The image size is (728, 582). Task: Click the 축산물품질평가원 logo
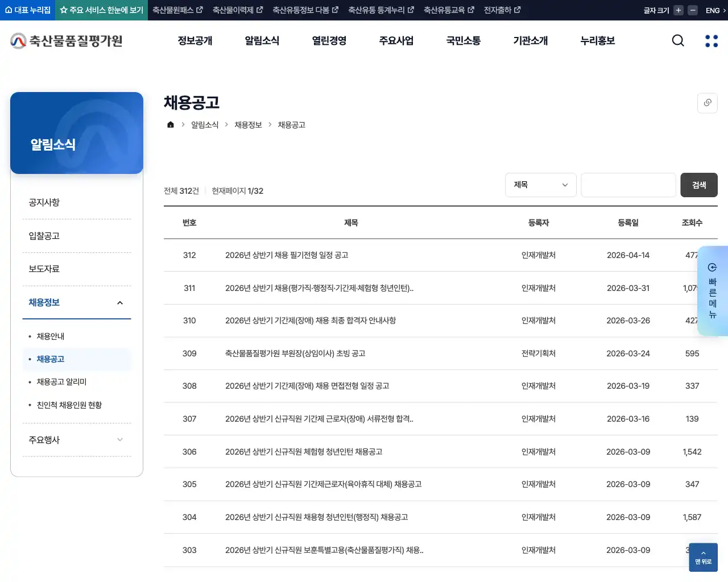pos(65,40)
